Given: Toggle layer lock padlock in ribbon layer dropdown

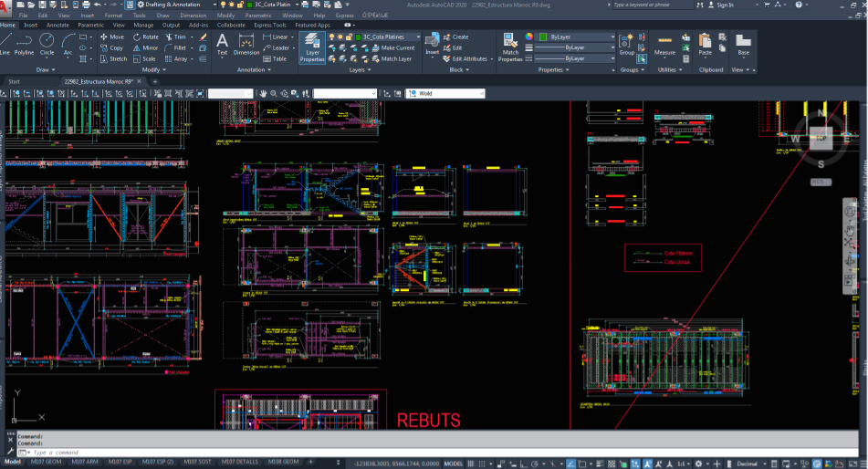Looking at the screenshot, I should (x=349, y=37).
